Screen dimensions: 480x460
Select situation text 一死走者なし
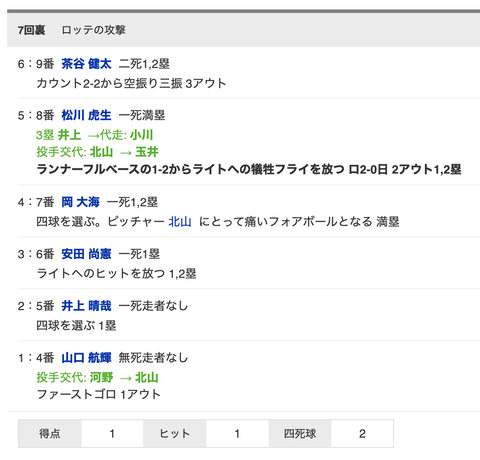point(153,306)
